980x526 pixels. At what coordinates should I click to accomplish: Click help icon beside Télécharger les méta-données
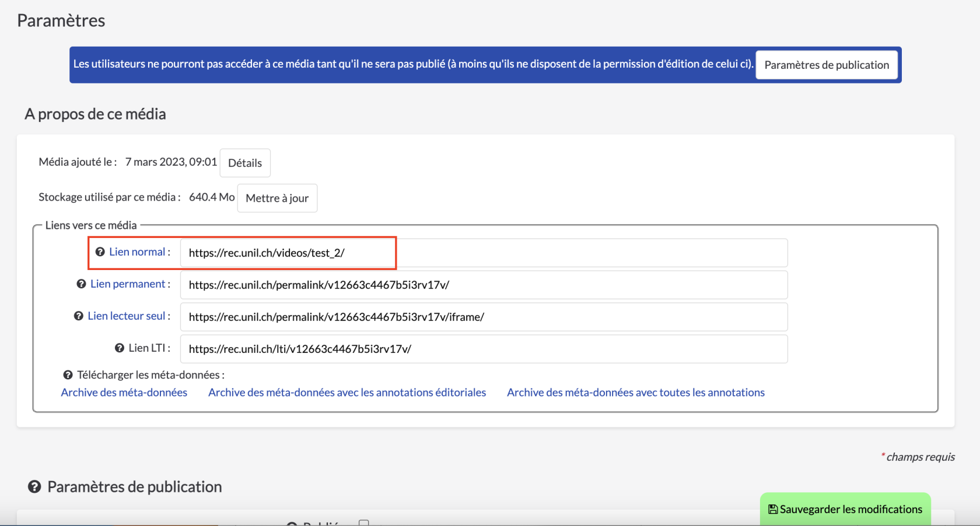pos(68,375)
